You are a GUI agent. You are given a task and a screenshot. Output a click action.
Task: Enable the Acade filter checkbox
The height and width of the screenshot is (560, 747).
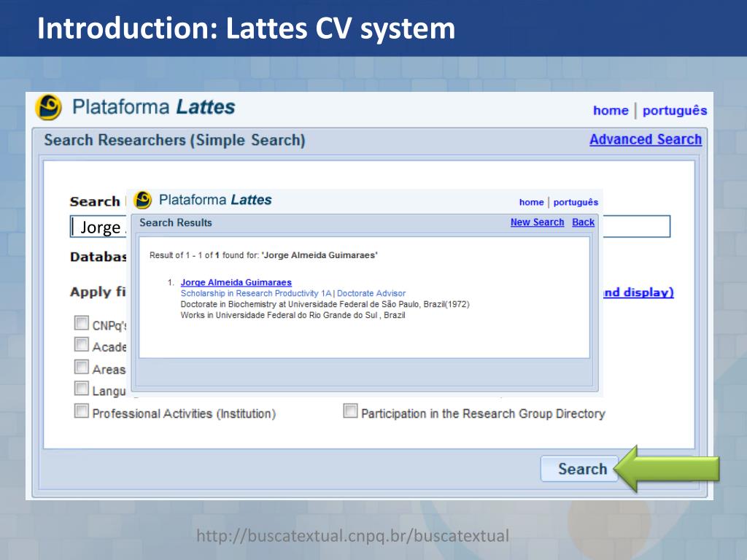82,344
